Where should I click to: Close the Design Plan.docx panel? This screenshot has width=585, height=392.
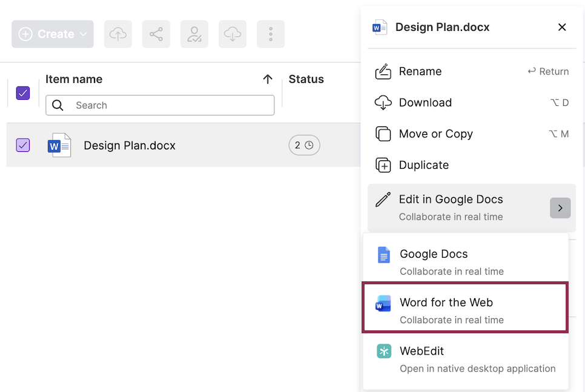(562, 27)
